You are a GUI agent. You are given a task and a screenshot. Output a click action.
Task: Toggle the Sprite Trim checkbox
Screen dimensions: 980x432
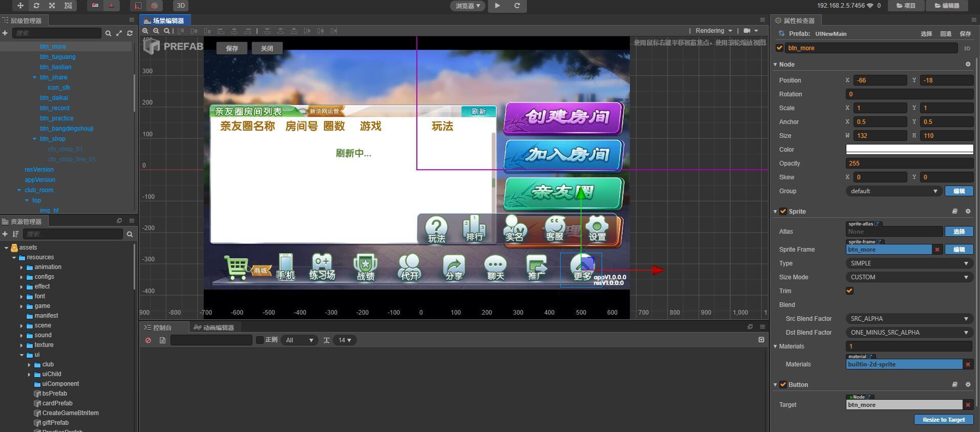850,291
